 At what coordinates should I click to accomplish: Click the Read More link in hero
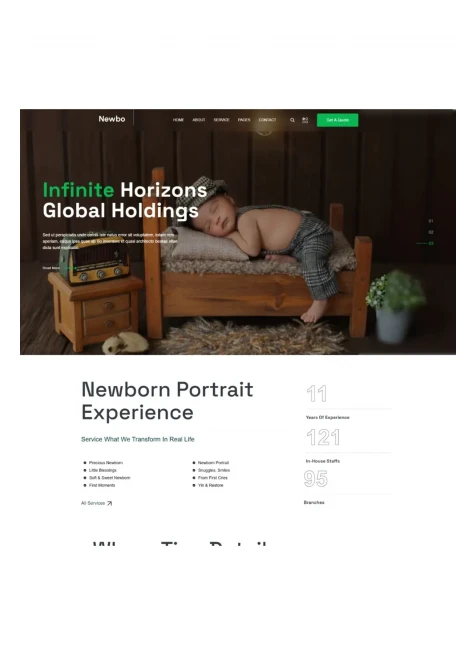point(51,268)
